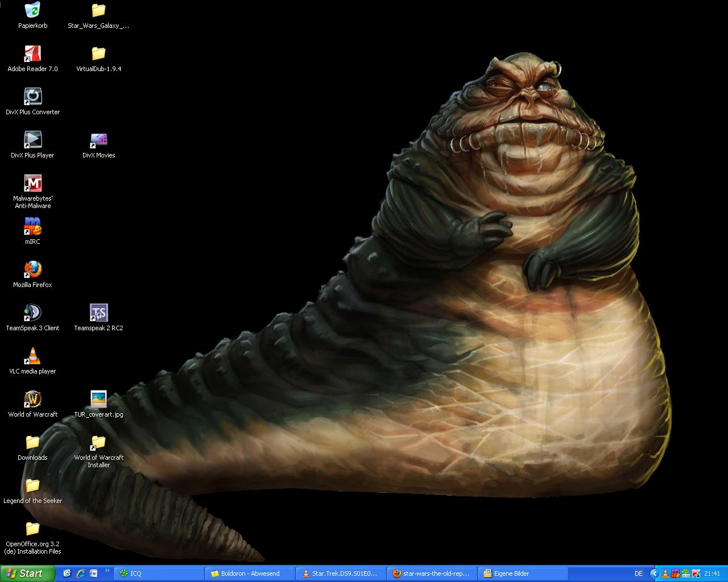This screenshot has height=582, width=728.
Task: Select the OpenOffice.org 3.2 Installation Files folder
Action: point(32,538)
